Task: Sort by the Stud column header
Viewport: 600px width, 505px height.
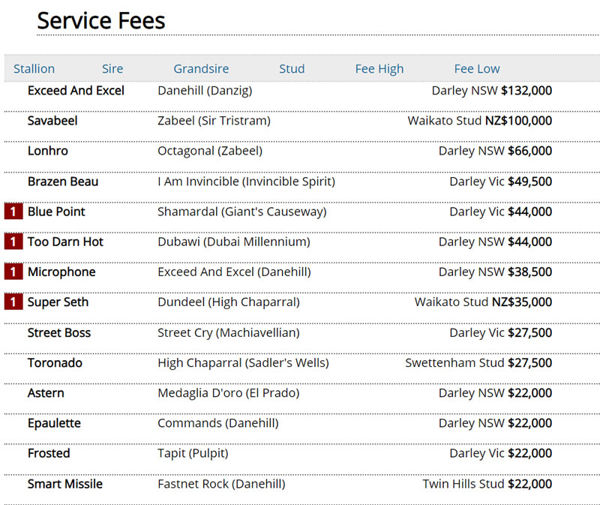Action: pyautogui.click(x=292, y=69)
